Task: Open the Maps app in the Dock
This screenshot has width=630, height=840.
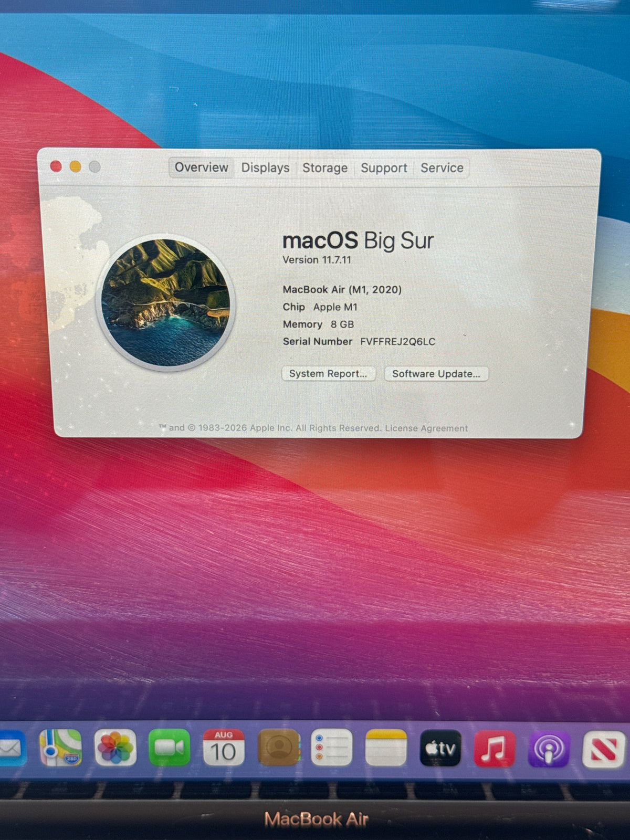Action: (x=61, y=748)
